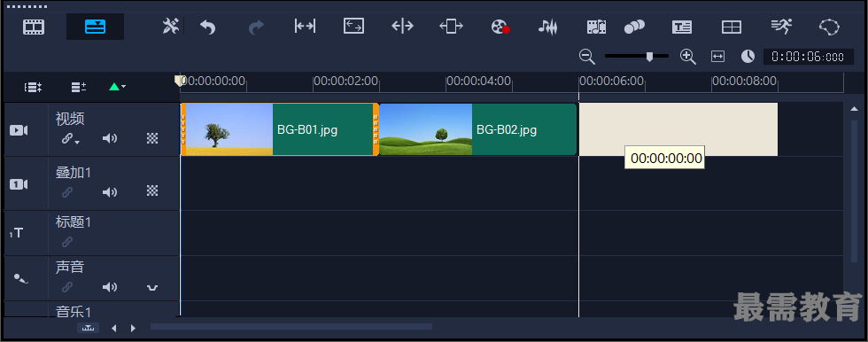The width and height of the screenshot is (868, 342).
Task: Switch to Timeline view
Action: click(96, 27)
